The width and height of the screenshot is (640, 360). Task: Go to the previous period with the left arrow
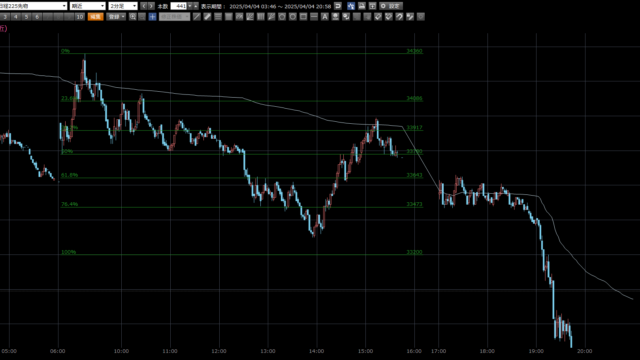click(144, 6)
